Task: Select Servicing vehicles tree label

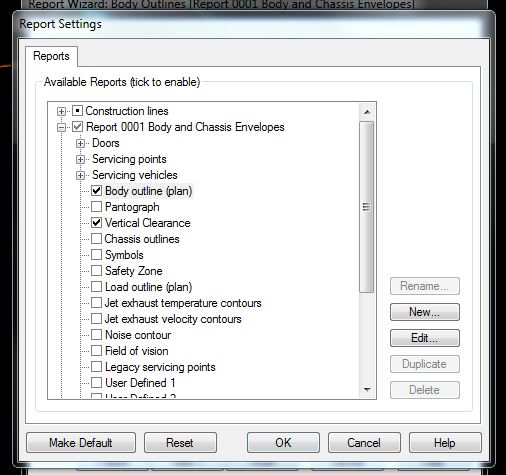Action: 135,175
